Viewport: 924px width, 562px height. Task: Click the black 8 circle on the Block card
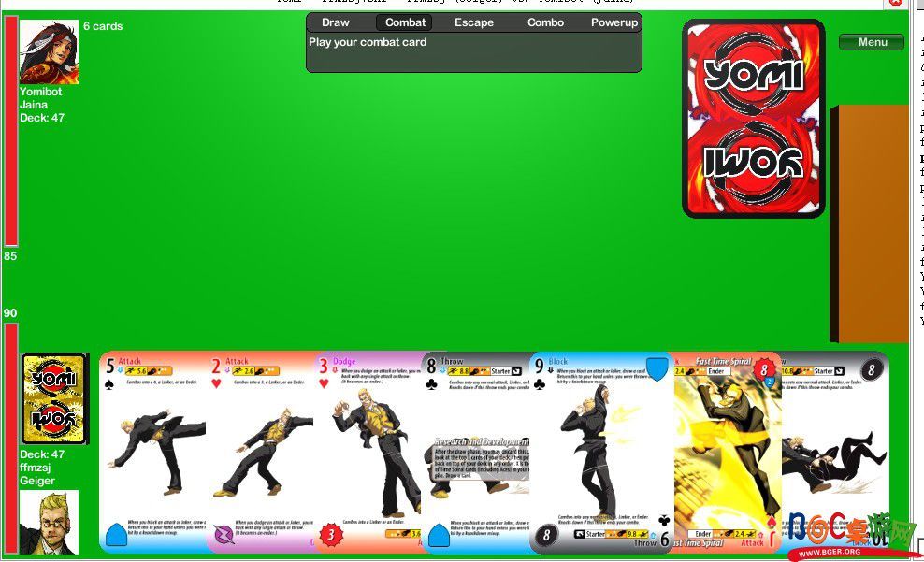546,535
